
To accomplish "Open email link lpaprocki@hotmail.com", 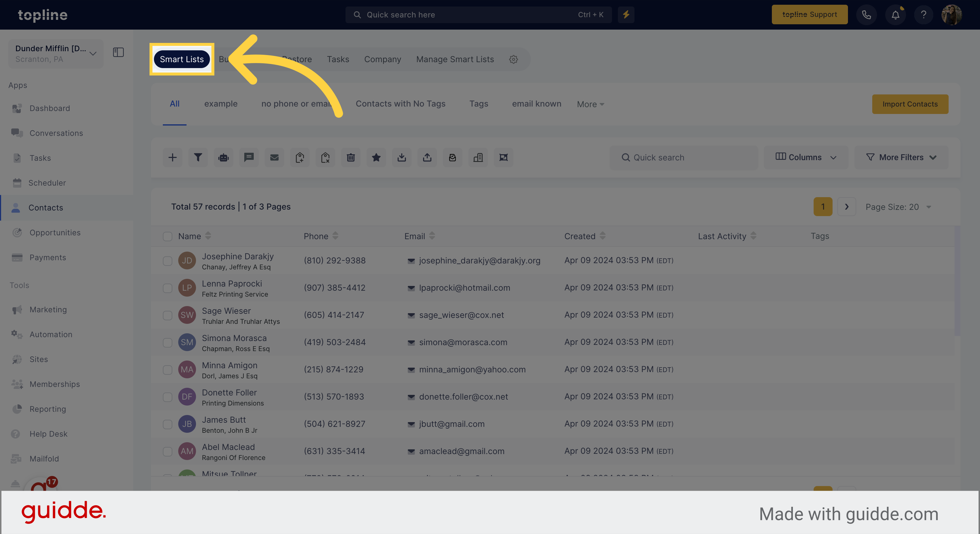I will pos(465,288).
